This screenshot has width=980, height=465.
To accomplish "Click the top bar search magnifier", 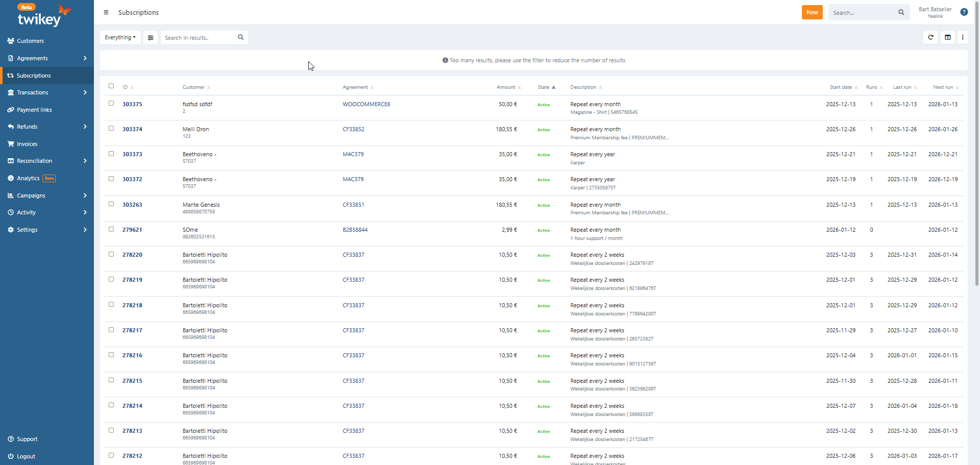I will coord(901,13).
